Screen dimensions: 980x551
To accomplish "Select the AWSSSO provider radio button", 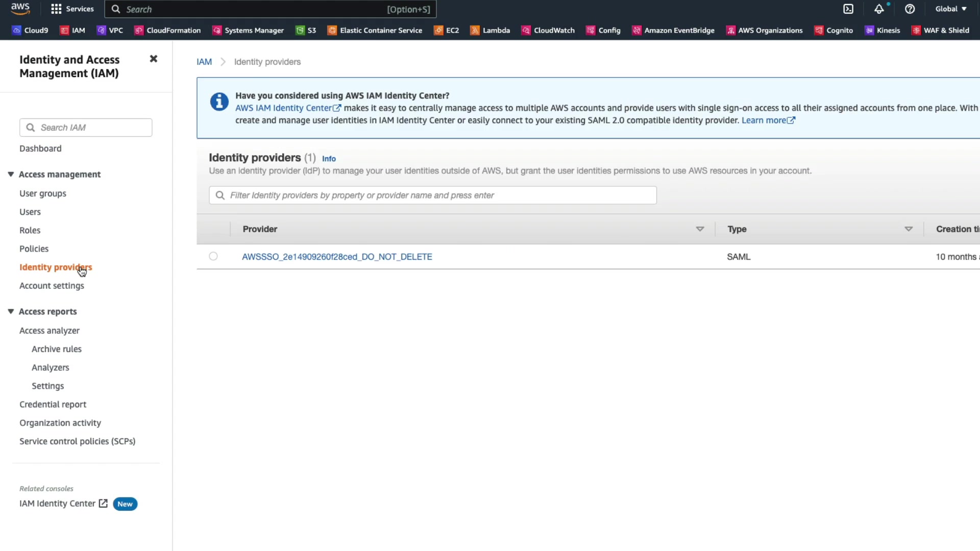I will [x=213, y=257].
